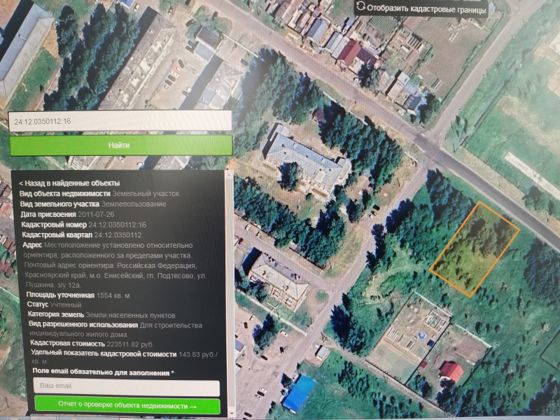The image size is (560, 420).
Task: Click the Вид земельного участка label
Action: point(60,204)
